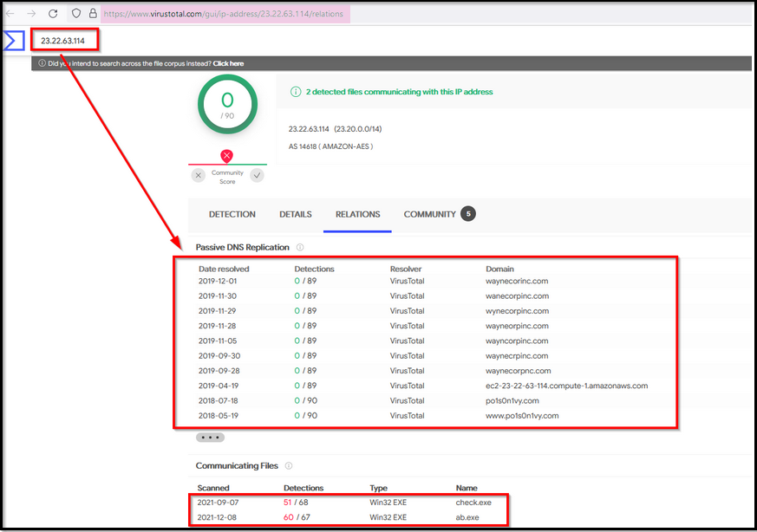Open domain po1s0n1vy.com without www
The width and height of the screenshot is (757, 532).
512,400
